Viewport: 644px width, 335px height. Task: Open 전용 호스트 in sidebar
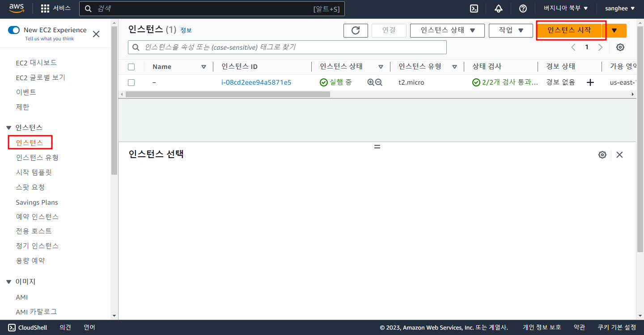point(34,231)
